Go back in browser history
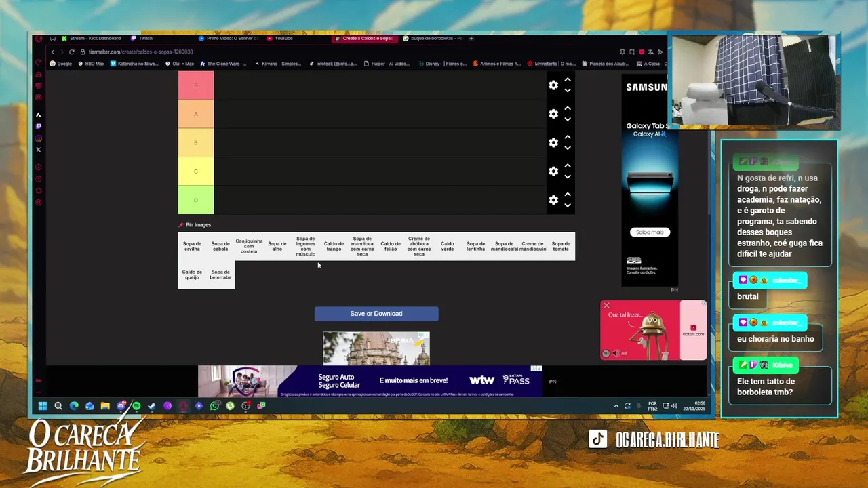Image resolution: width=868 pixels, height=488 pixels. coord(52,52)
